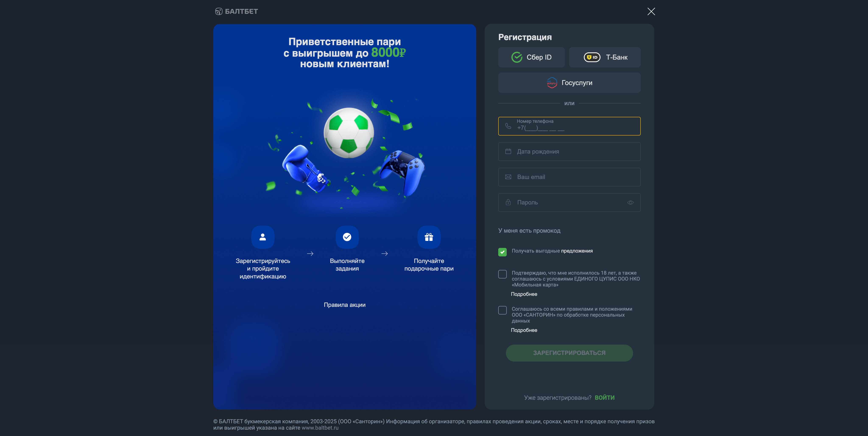Click the Gosuslugi logo icon
Viewport: 868px width, 436px height.
coord(552,83)
